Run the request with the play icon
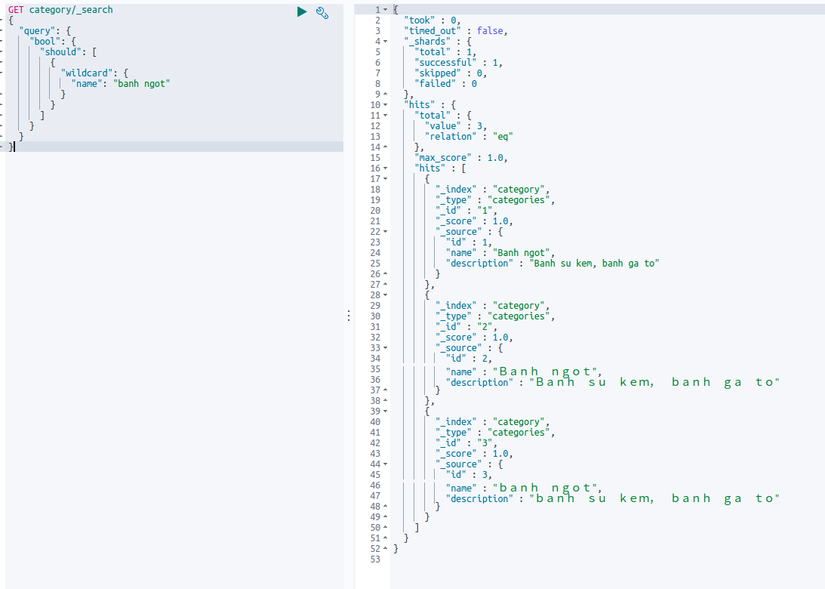 302,11
